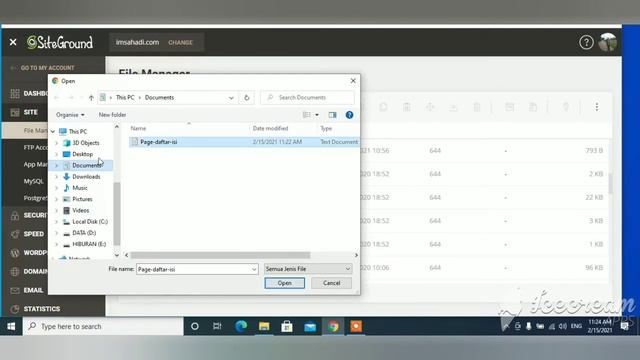
Task: Refresh the Documents folder view
Action: click(x=247, y=98)
